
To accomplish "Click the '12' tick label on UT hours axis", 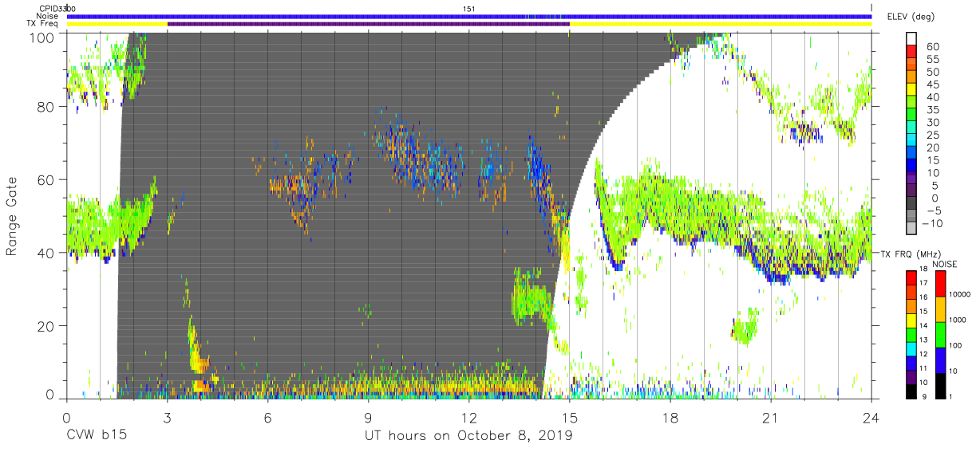I will coord(469,418).
